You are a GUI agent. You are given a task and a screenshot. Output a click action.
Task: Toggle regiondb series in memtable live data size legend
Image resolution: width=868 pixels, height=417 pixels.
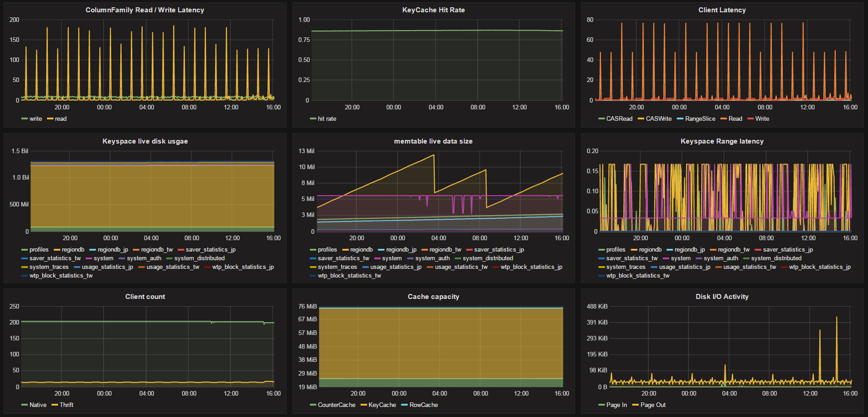point(361,250)
